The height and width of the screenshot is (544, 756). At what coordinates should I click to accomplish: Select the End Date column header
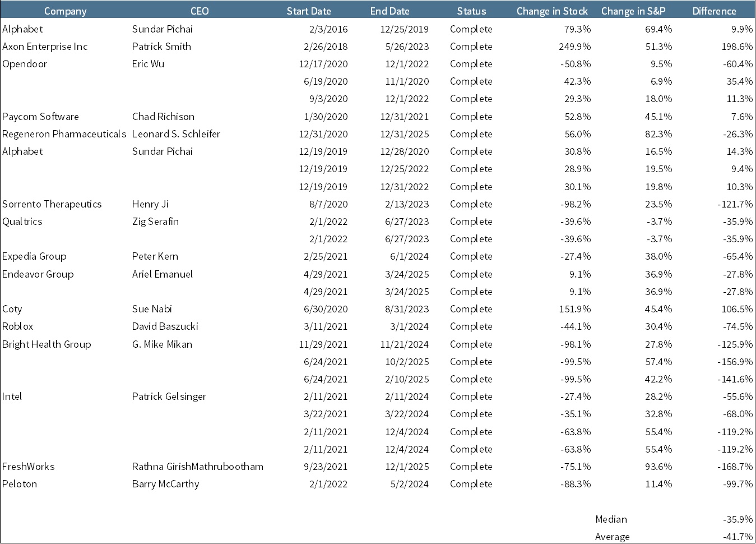(389, 11)
